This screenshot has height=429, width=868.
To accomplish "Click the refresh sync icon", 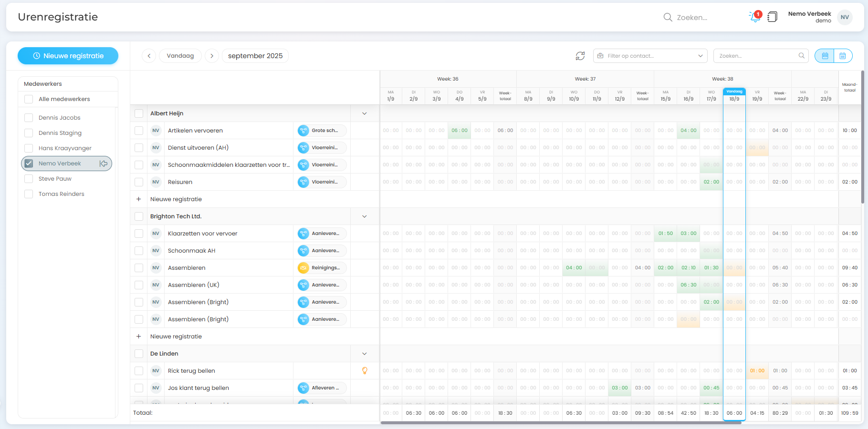I will [580, 56].
